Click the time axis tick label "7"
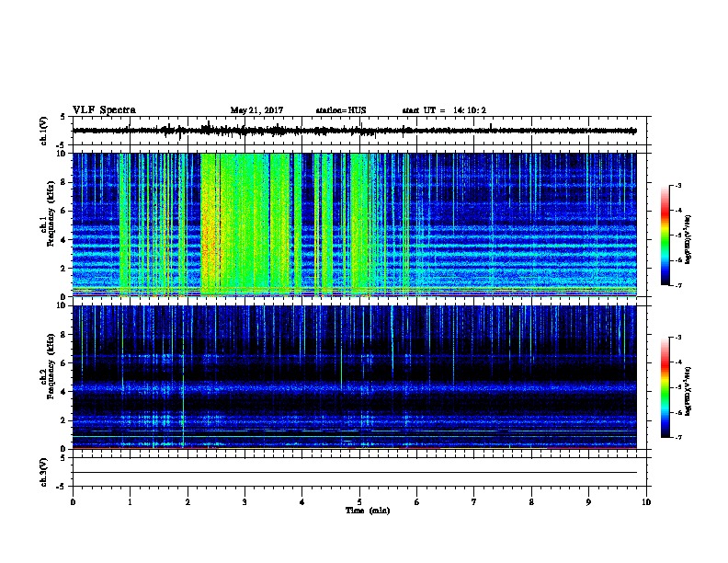The image size is (728, 563). click(474, 502)
